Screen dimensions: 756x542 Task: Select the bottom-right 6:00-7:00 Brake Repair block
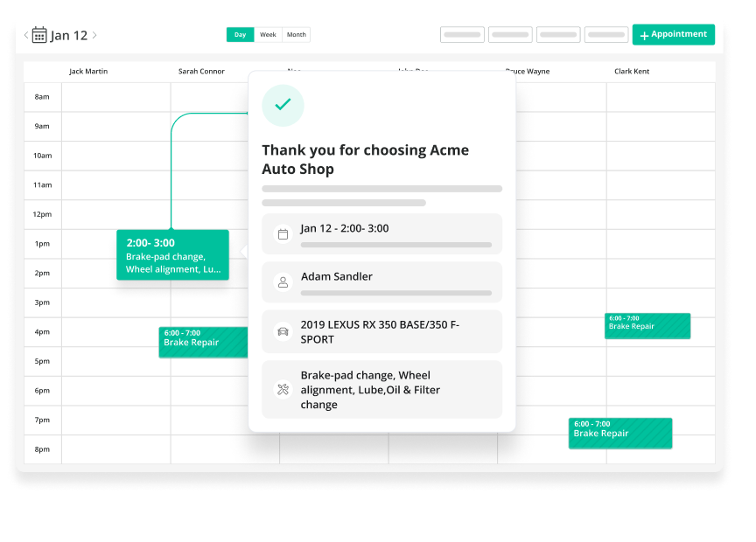pos(619,433)
